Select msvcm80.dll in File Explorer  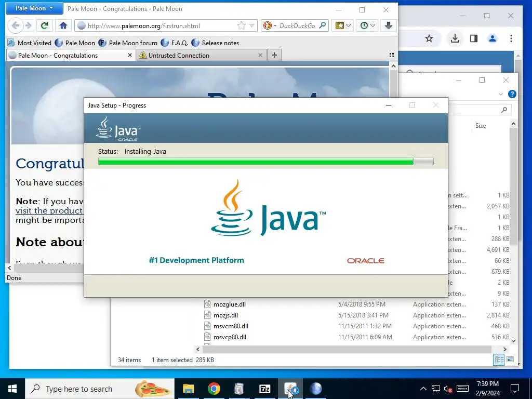231,326
